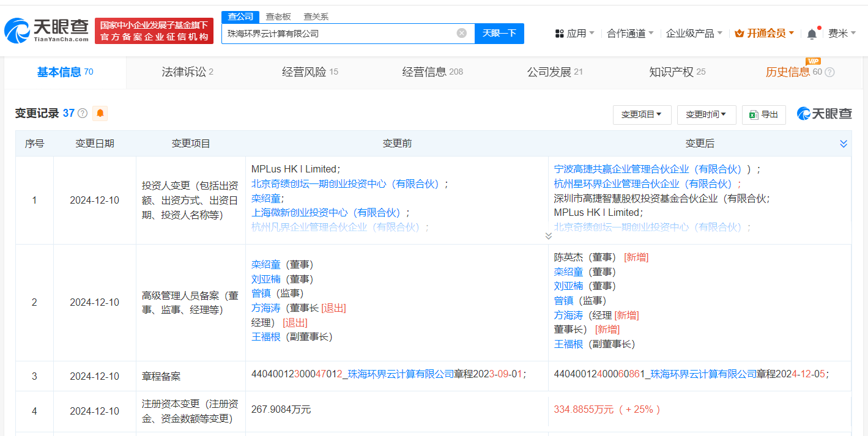This screenshot has width=868, height=436.
Task: Switch to 经营风险 tab
Action: pos(310,72)
